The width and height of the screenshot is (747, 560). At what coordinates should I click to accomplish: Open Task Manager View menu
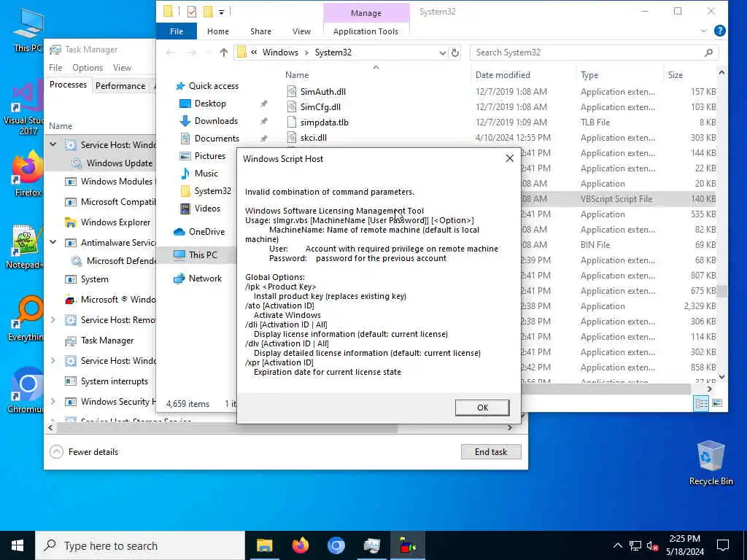point(122,68)
